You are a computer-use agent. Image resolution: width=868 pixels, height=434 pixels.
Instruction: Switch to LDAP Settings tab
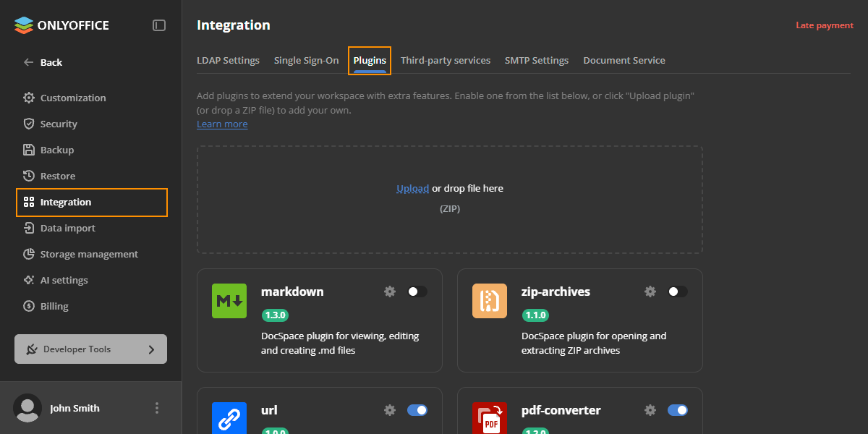click(x=228, y=60)
